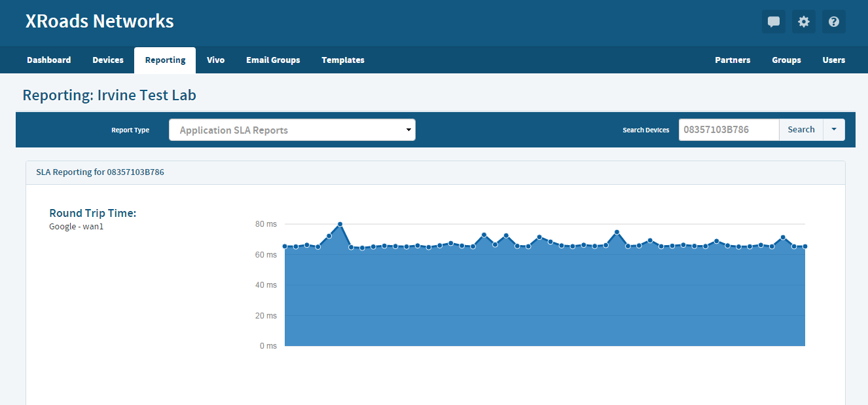The width and height of the screenshot is (868, 405).
Task: Click the 60 ms axis label
Action: pos(266,255)
